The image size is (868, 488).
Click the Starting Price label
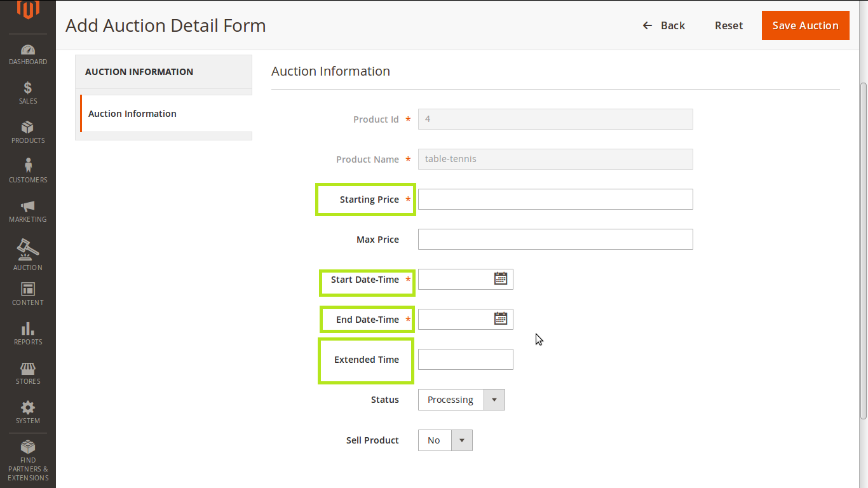369,200
